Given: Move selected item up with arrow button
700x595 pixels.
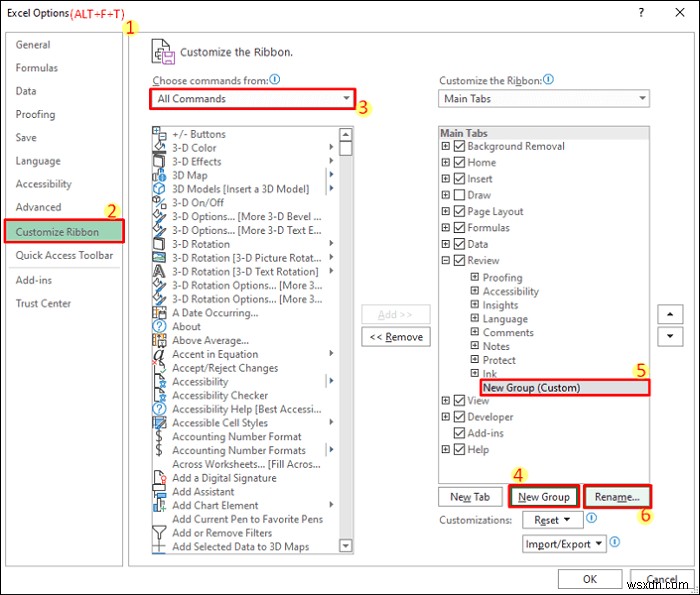Looking at the screenshot, I should (x=670, y=315).
